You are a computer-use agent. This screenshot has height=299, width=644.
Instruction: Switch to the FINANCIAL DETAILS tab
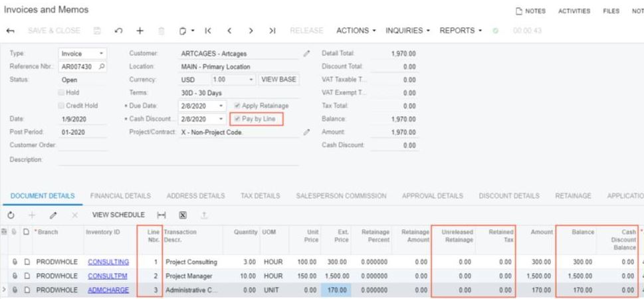pyautogui.click(x=121, y=196)
